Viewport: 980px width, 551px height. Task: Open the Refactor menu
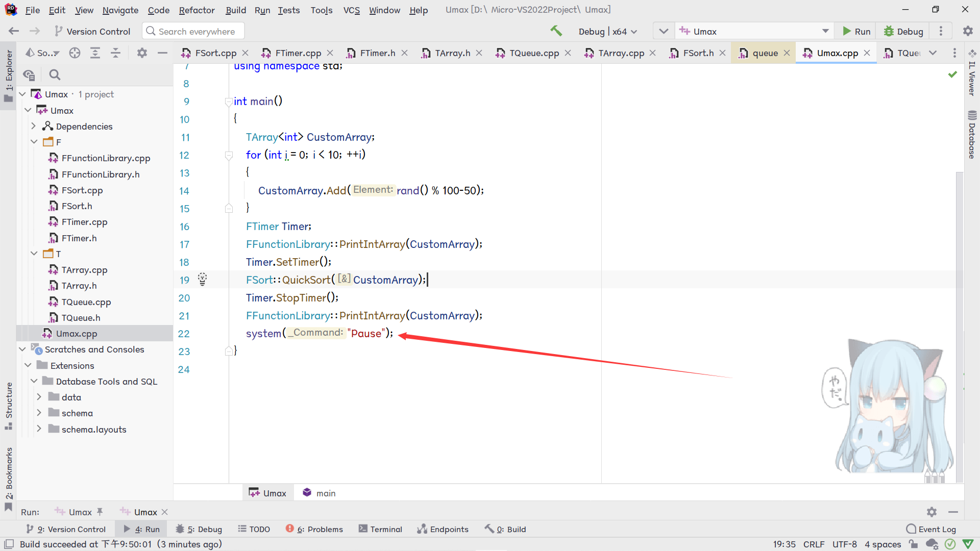tap(197, 10)
